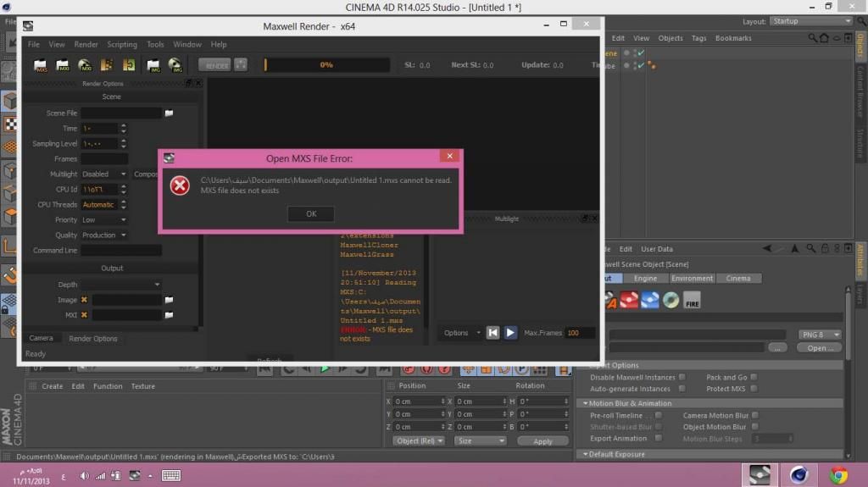Open Chrome from the taskbar
Viewport: 868px width, 487px height.
coord(838,475)
